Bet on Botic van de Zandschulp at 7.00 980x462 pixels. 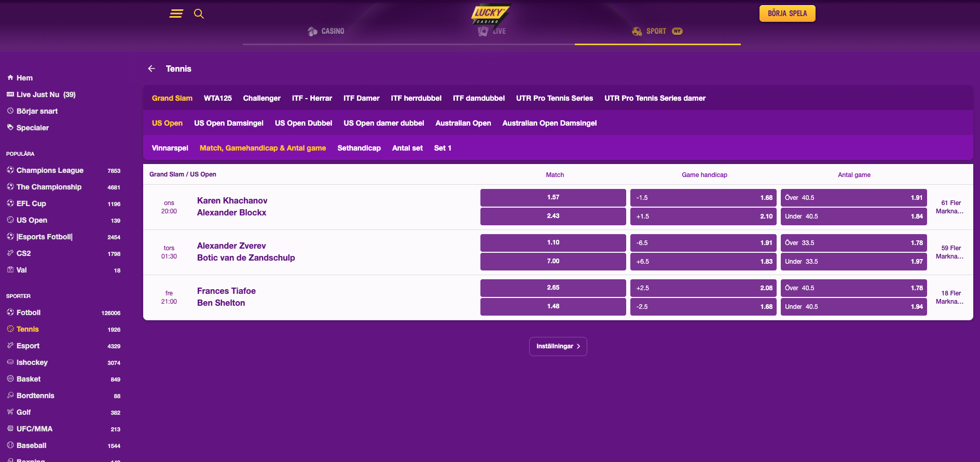(x=553, y=262)
